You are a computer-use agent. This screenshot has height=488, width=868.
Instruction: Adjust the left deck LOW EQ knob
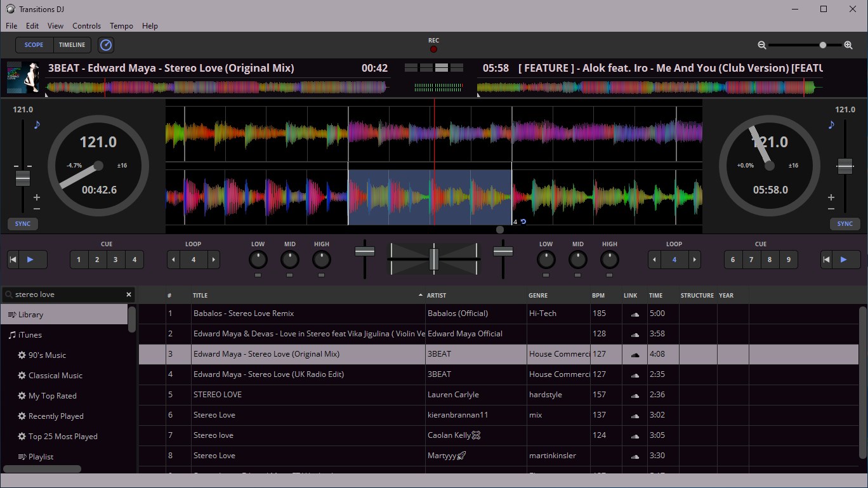[258, 260]
